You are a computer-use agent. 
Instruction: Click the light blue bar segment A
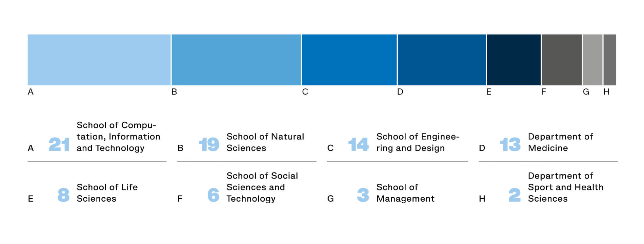click(99, 60)
